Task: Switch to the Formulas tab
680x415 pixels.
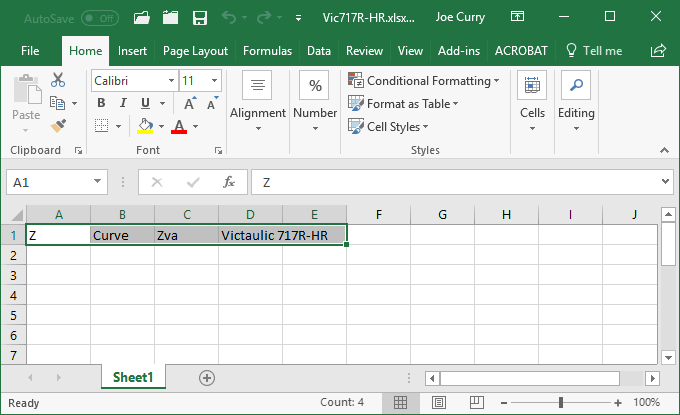Action: click(267, 51)
